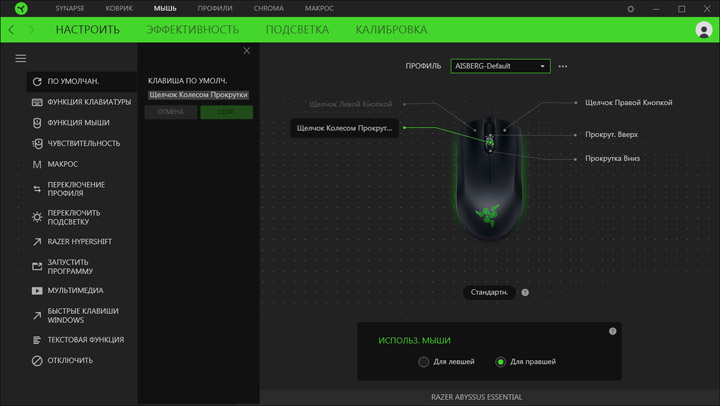Click the lighting switch sun icon
The image size is (720, 406).
37,217
